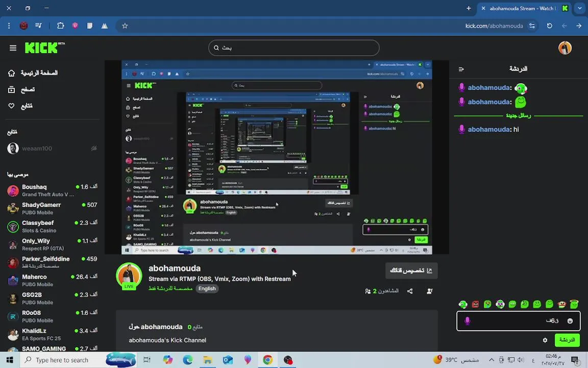Open تصفح in the sidebar
This screenshot has height=368, width=588.
coord(28,89)
